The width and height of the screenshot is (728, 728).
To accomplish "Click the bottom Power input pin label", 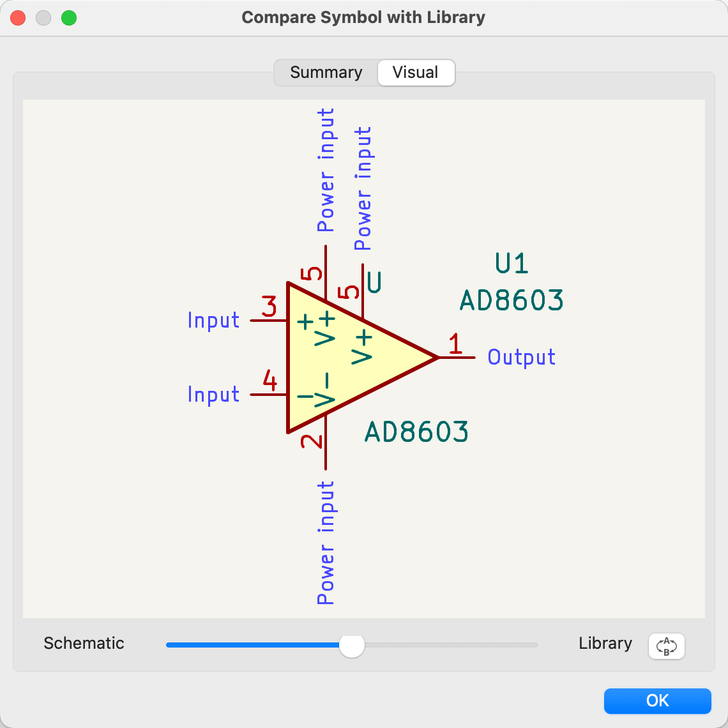I will (x=326, y=542).
